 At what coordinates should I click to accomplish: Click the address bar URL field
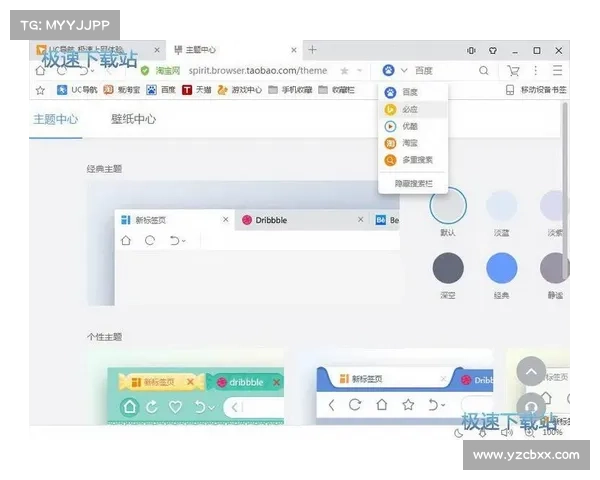point(258,71)
